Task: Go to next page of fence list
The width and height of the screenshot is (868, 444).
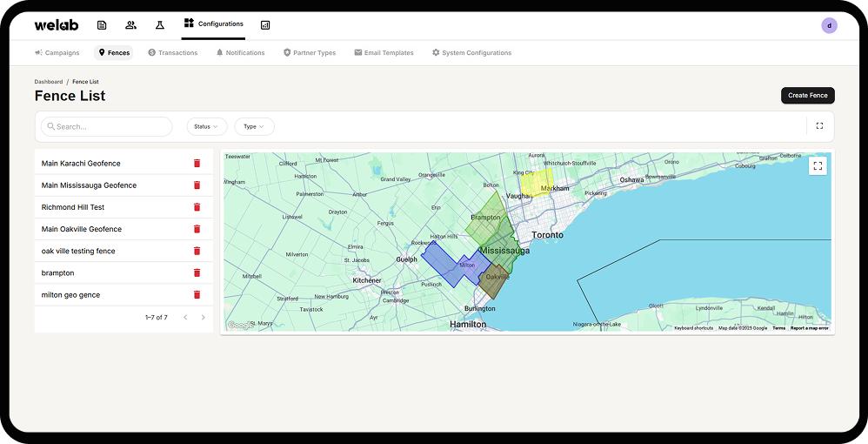Action: pos(204,317)
